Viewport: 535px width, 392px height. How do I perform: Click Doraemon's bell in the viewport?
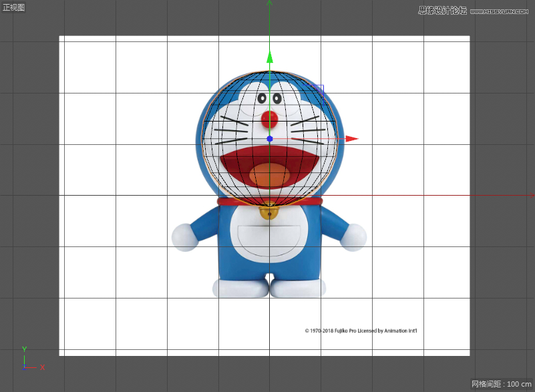[x=269, y=214]
